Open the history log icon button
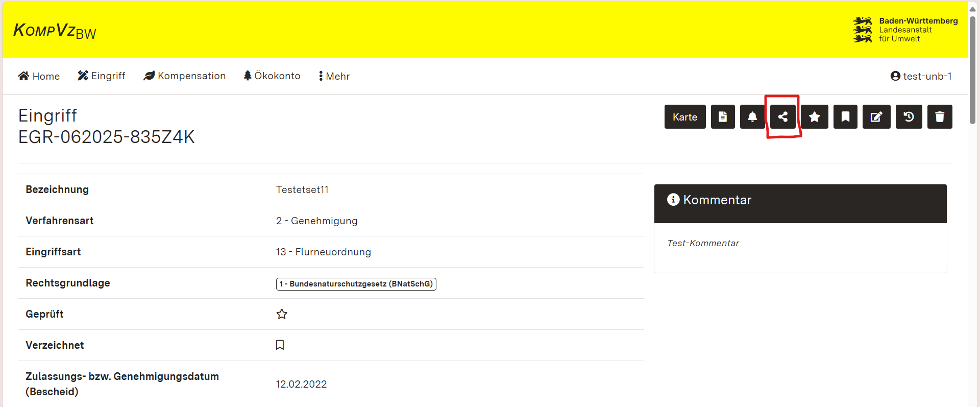This screenshot has width=980, height=407. (x=909, y=117)
